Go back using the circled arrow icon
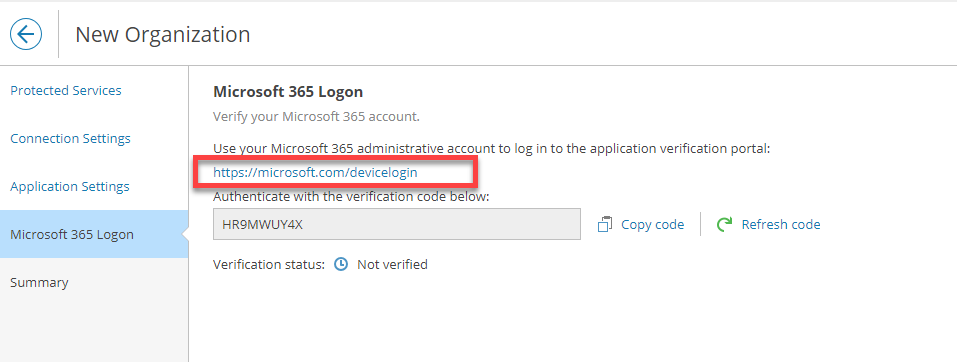Screen dimensions: 957x362 26,34
